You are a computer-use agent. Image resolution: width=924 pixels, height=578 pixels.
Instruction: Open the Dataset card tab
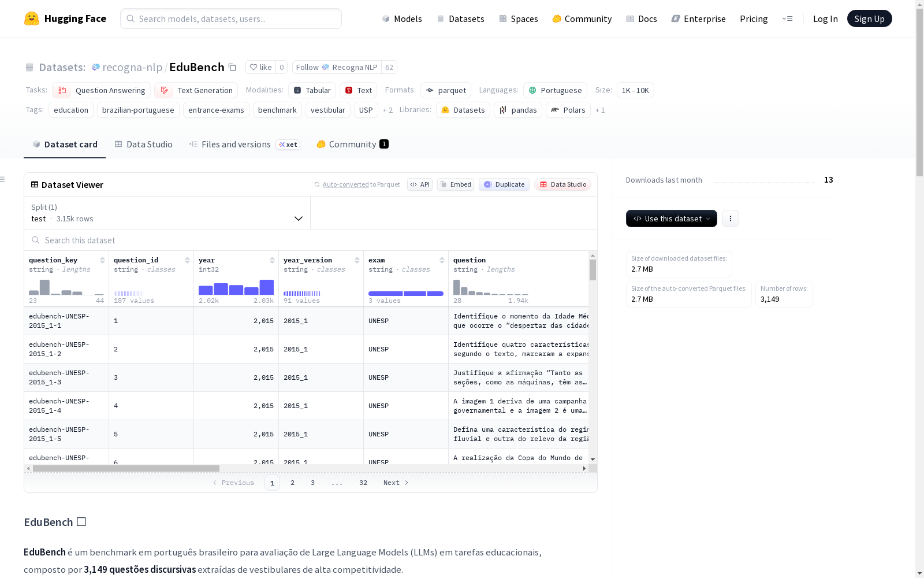(x=65, y=144)
